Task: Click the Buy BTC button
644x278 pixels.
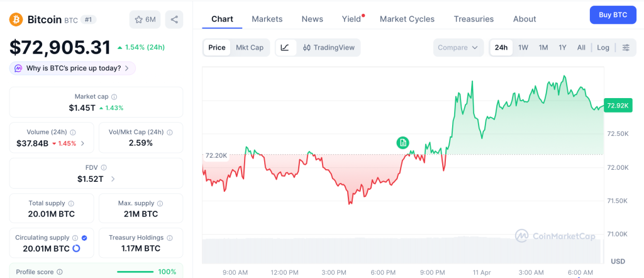Action: tap(613, 14)
